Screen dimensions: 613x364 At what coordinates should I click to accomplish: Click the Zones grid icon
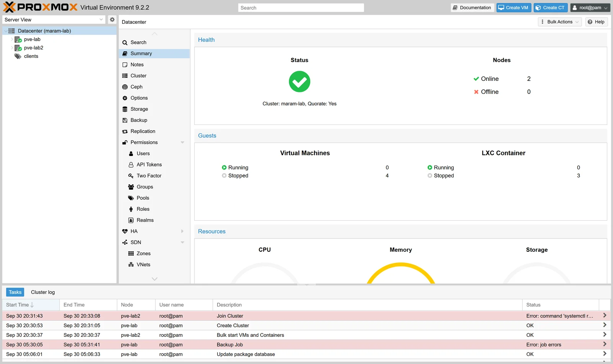[x=131, y=254]
